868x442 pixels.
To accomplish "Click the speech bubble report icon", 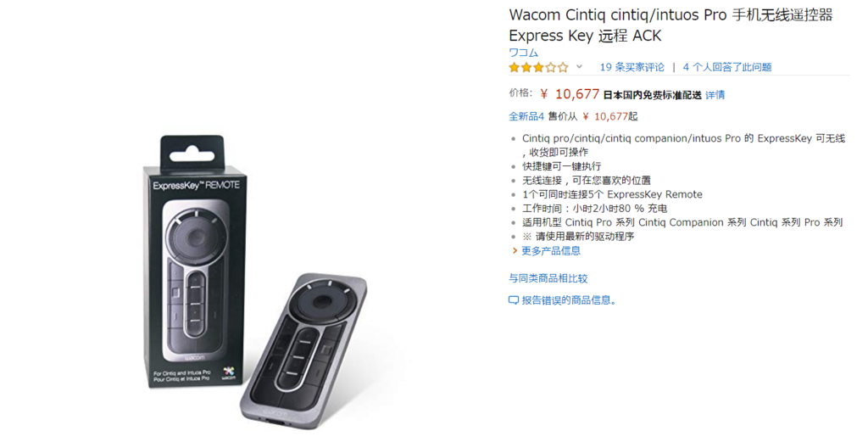I will click(x=513, y=301).
